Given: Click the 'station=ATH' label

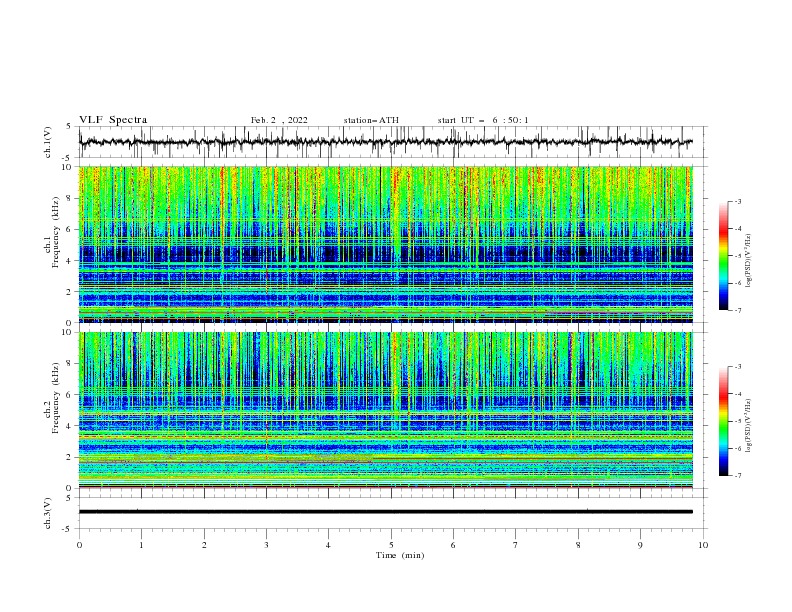Looking at the screenshot, I should [x=371, y=120].
